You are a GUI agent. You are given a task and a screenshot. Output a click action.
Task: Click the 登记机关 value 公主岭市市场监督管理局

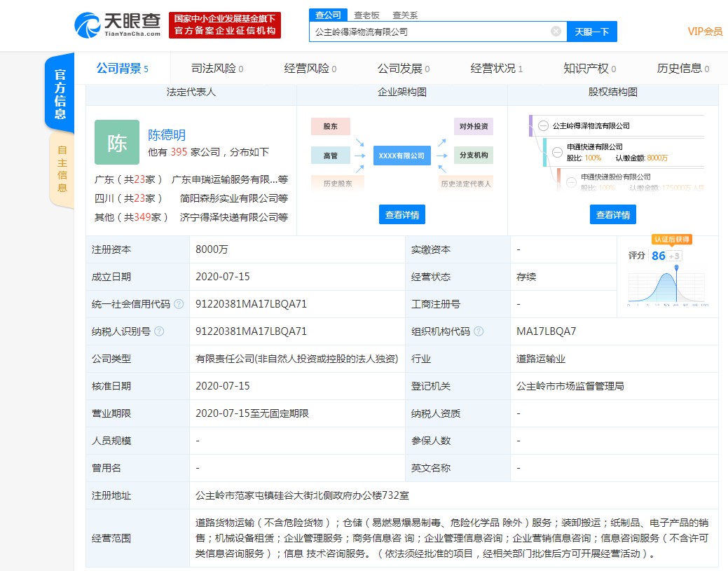click(x=570, y=386)
